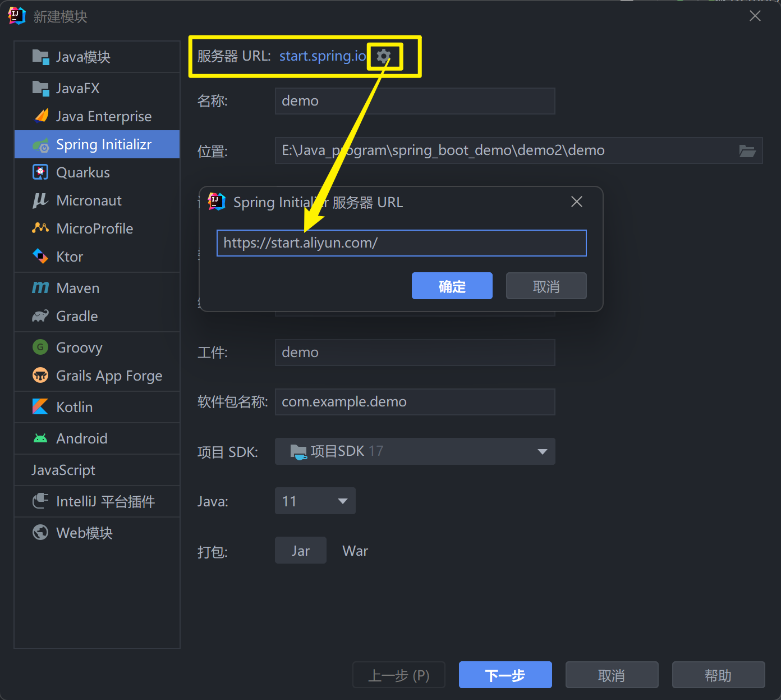This screenshot has height=700, width=781.
Task: Click the IntelliJ logo in URL dialog title
Action: click(217, 202)
